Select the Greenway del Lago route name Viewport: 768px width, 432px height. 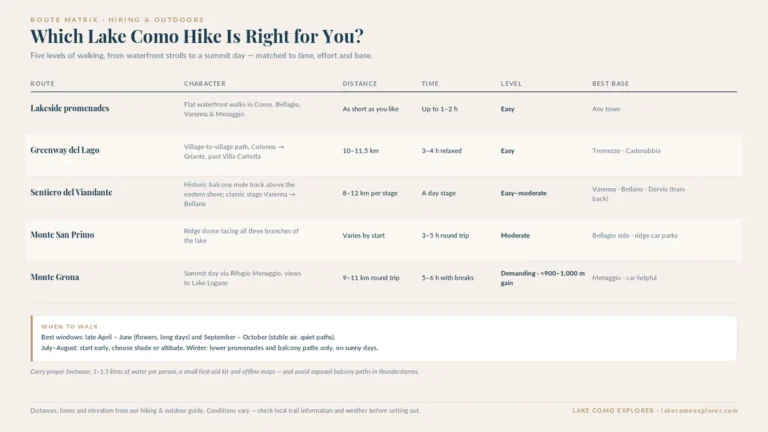[x=65, y=150]
